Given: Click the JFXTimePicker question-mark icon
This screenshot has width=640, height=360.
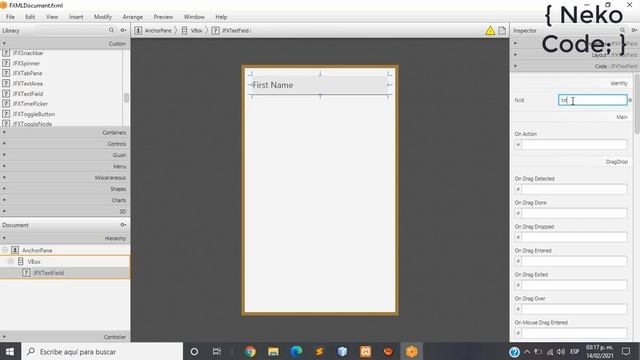Looking at the screenshot, I should tap(6, 104).
